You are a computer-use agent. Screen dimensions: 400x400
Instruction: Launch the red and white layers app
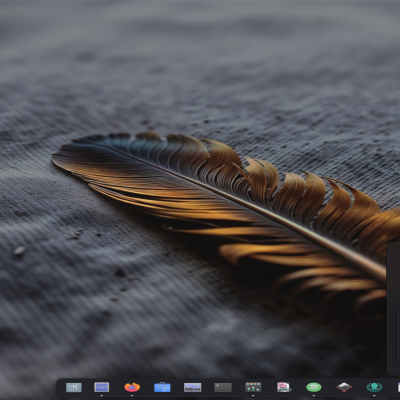click(344, 387)
